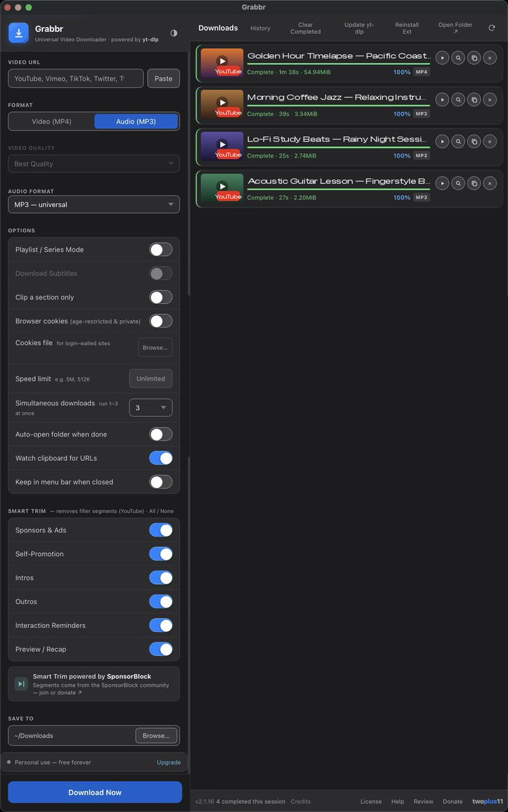Remove Acoustic Guitar Lesson from the list
The image size is (508, 812).
coord(490,183)
